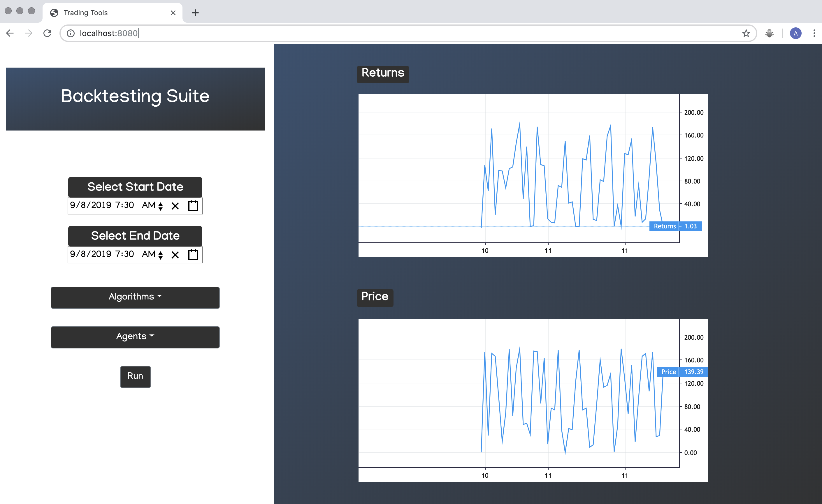Open the user profile avatar
822x504 pixels.
pyautogui.click(x=795, y=33)
